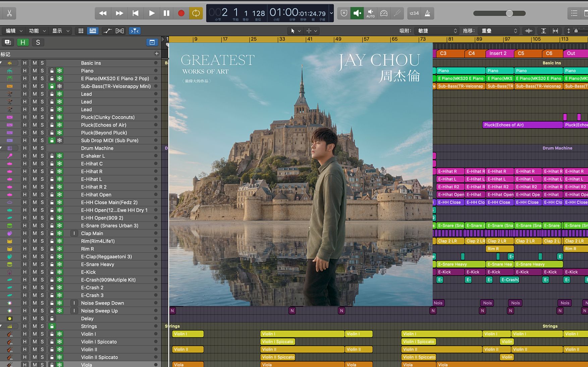Click the Pause button
This screenshot has height=367, width=588.
[x=166, y=13]
